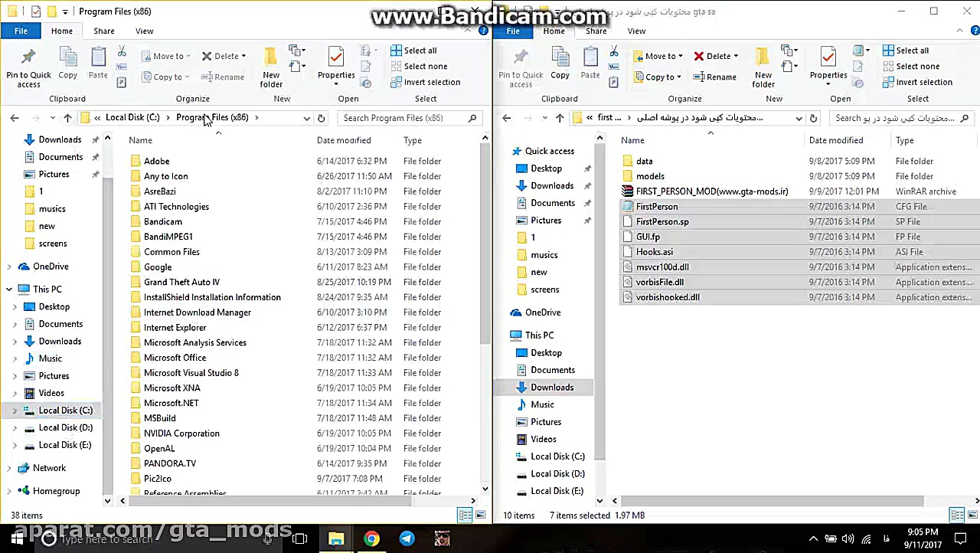The height and width of the screenshot is (553, 980).
Task: Click Paste shortcut icon in Program Files window
Action: point(122,82)
